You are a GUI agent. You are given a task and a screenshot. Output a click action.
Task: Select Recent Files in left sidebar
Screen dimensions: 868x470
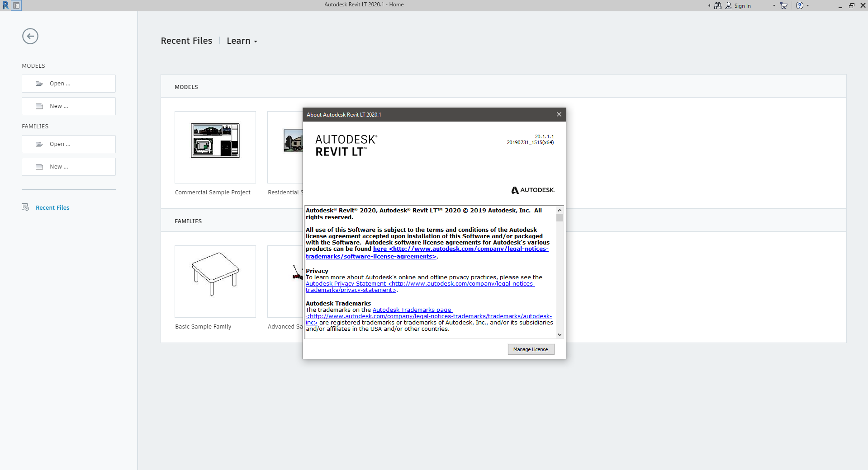[x=52, y=207]
